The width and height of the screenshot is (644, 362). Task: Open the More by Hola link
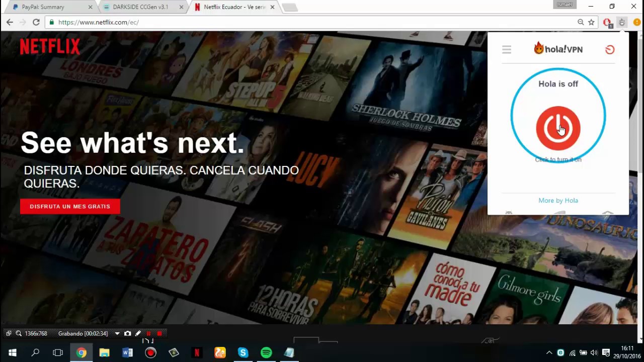click(558, 200)
